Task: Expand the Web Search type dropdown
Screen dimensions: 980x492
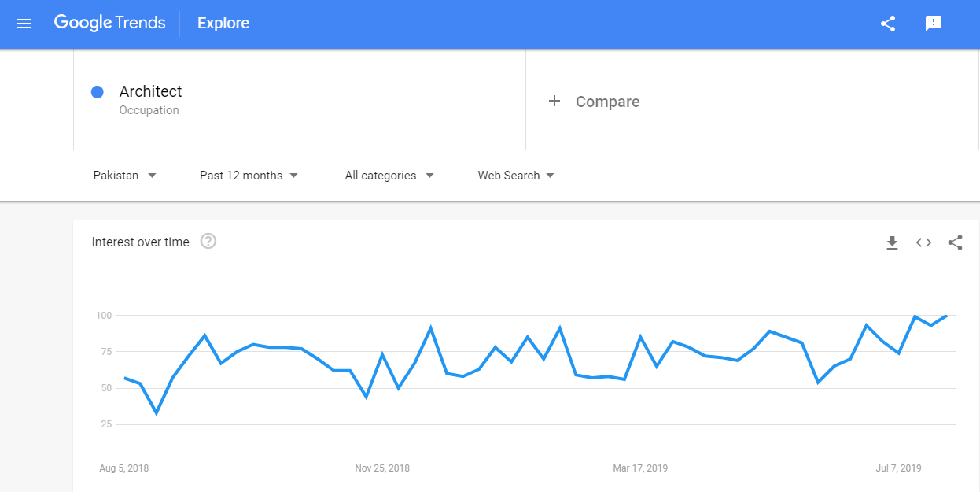Action: point(516,176)
